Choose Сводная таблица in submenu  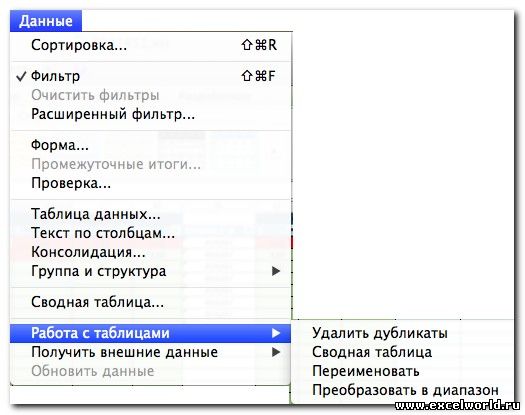coord(372,352)
